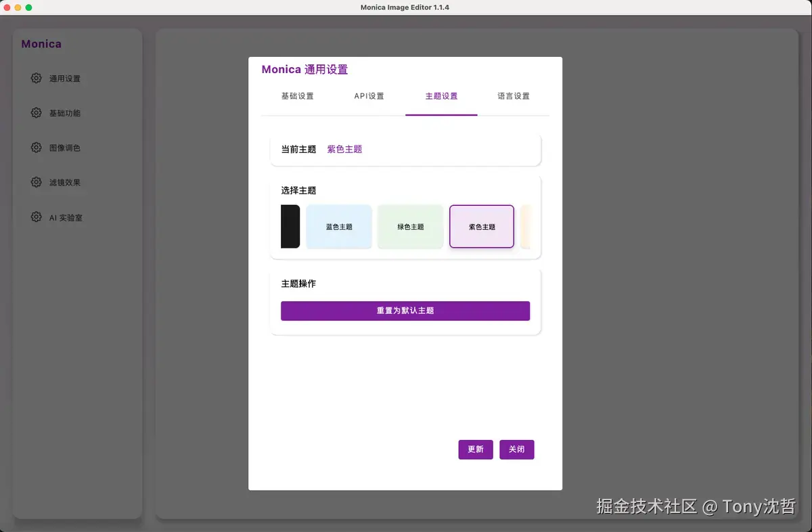Viewport: 812px width, 532px height.
Task: Click the gear icon beside 通用设置
Action: coord(36,78)
